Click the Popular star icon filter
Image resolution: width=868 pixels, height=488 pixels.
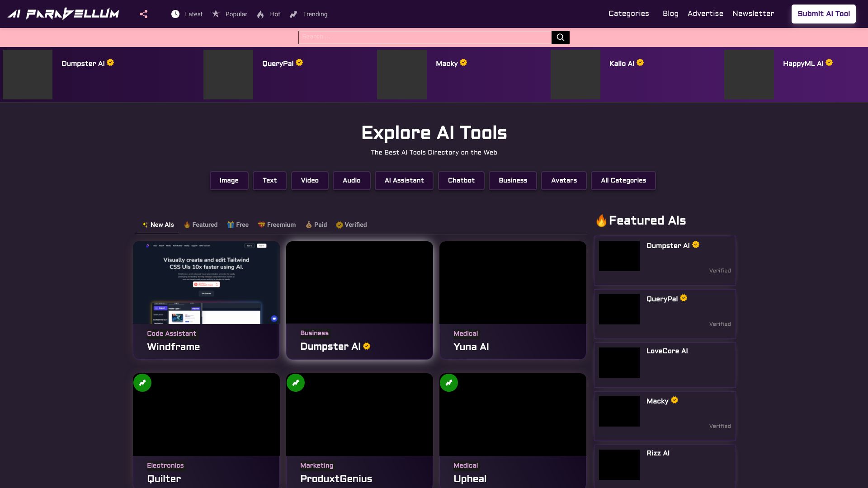point(216,14)
